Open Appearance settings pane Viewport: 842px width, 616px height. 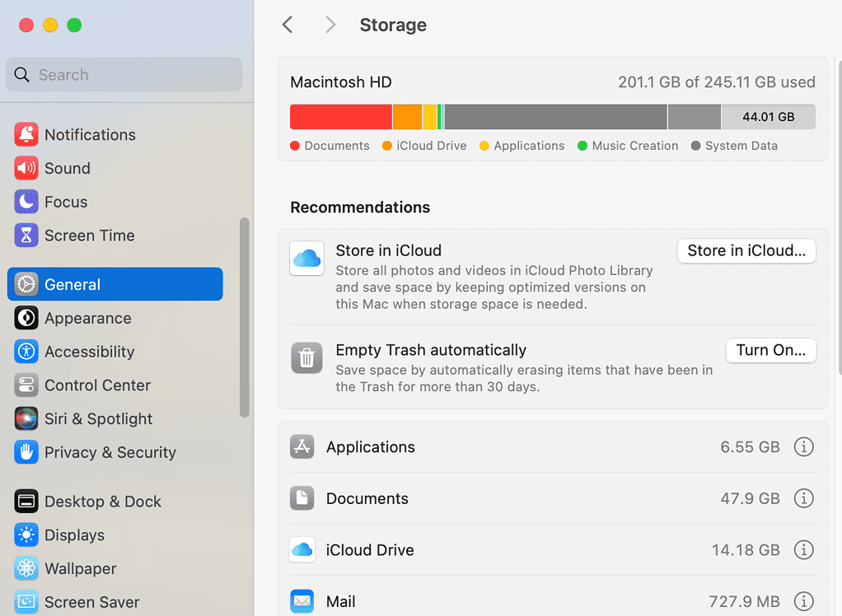(87, 318)
